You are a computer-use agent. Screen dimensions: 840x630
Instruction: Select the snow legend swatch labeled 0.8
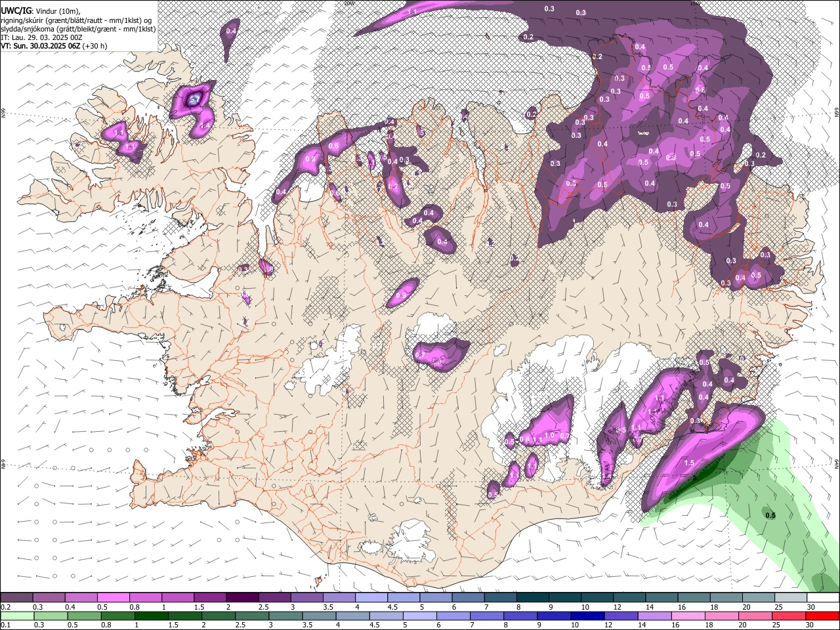(145, 598)
